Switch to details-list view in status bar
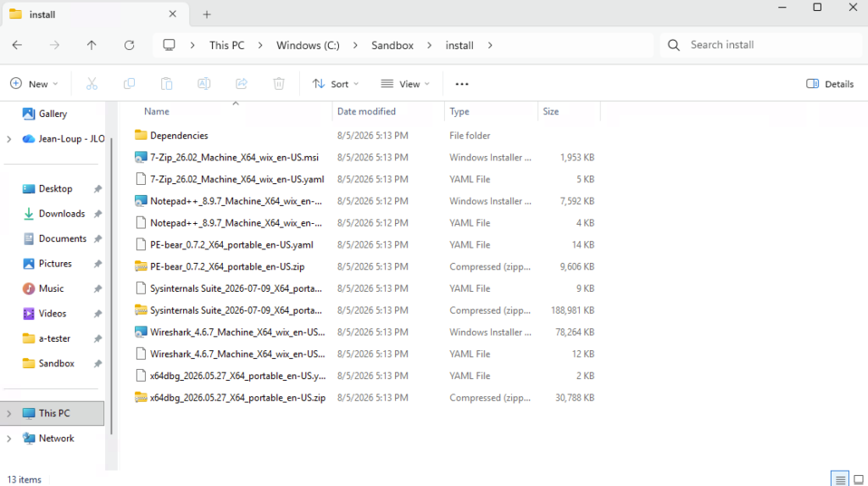868x486 pixels. [x=840, y=479]
